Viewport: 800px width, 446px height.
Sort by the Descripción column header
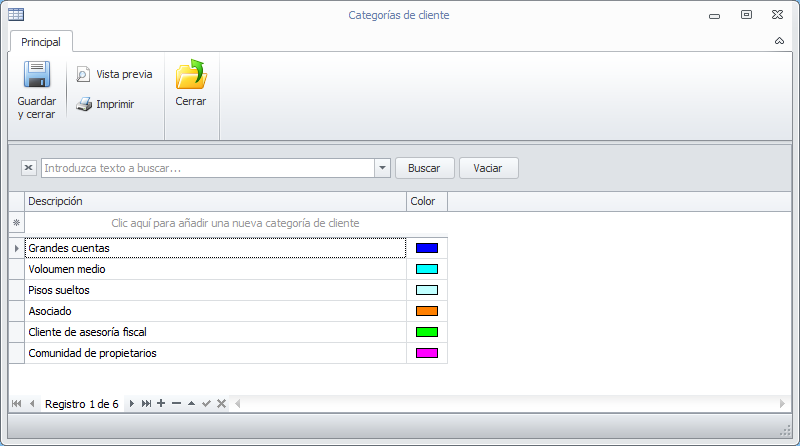tap(215, 202)
